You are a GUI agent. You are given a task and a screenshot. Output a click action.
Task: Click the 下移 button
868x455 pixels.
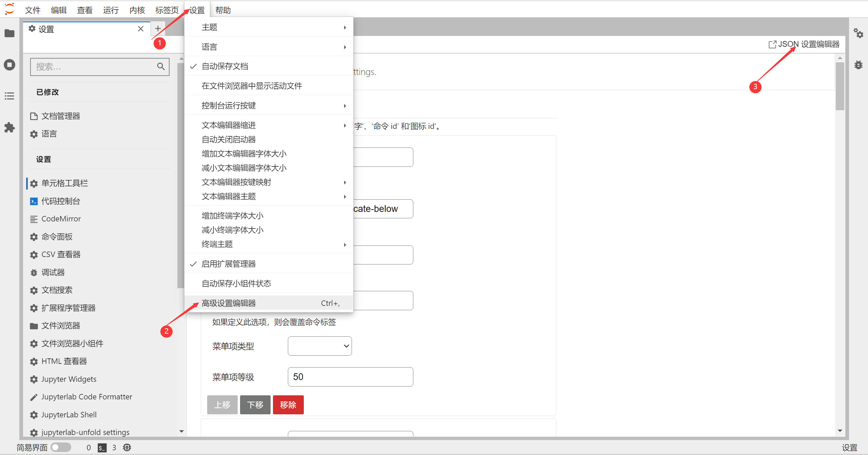[255, 405]
